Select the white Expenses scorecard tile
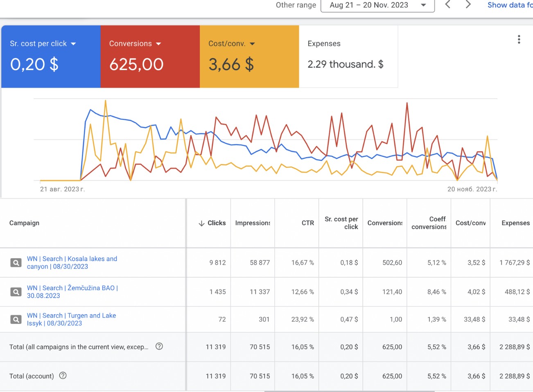 (348, 56)
